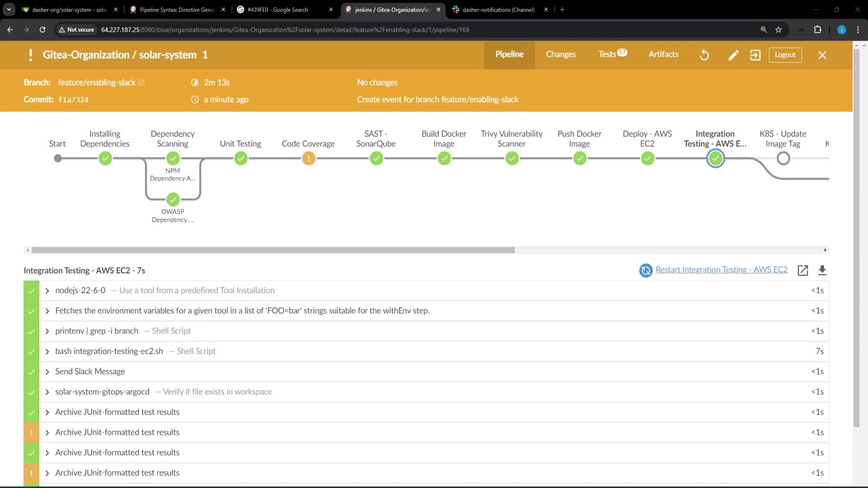
Task: Select the K8S Update Image Tag node
Action: tap(783, 159)
